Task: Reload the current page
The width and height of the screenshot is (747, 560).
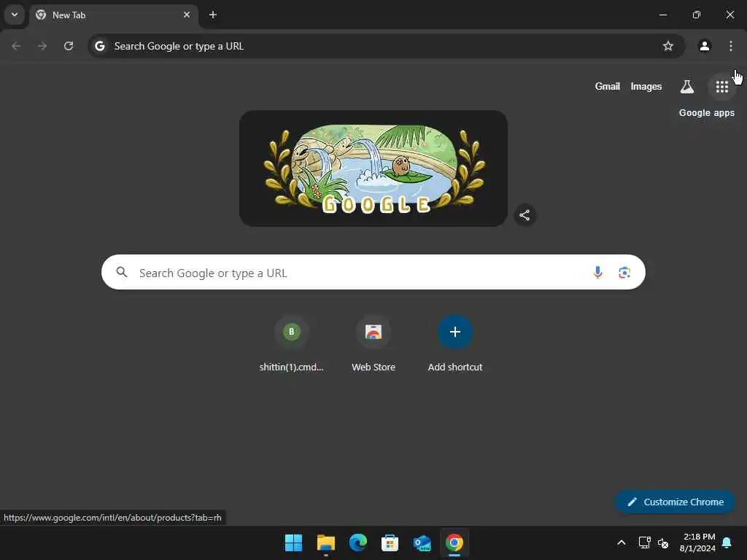Action: [69, 46]
